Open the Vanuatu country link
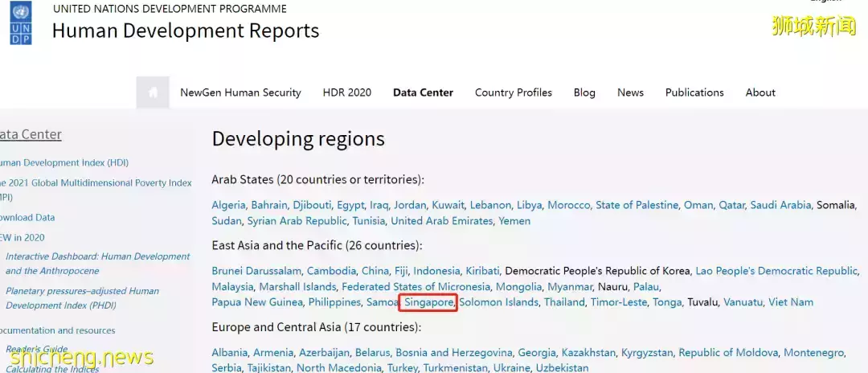The height and width of the screenshot is (373, 868). (x=743, y=302)
